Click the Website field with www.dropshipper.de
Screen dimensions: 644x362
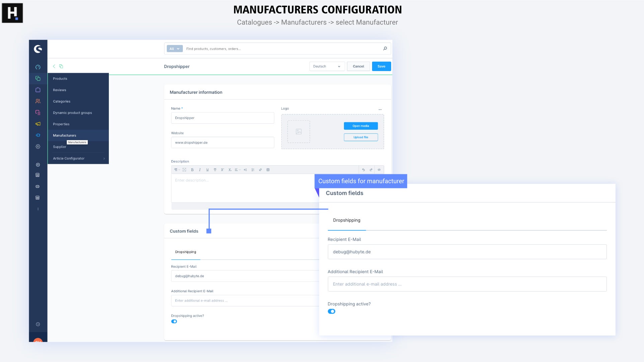click(x=223, y=142)
